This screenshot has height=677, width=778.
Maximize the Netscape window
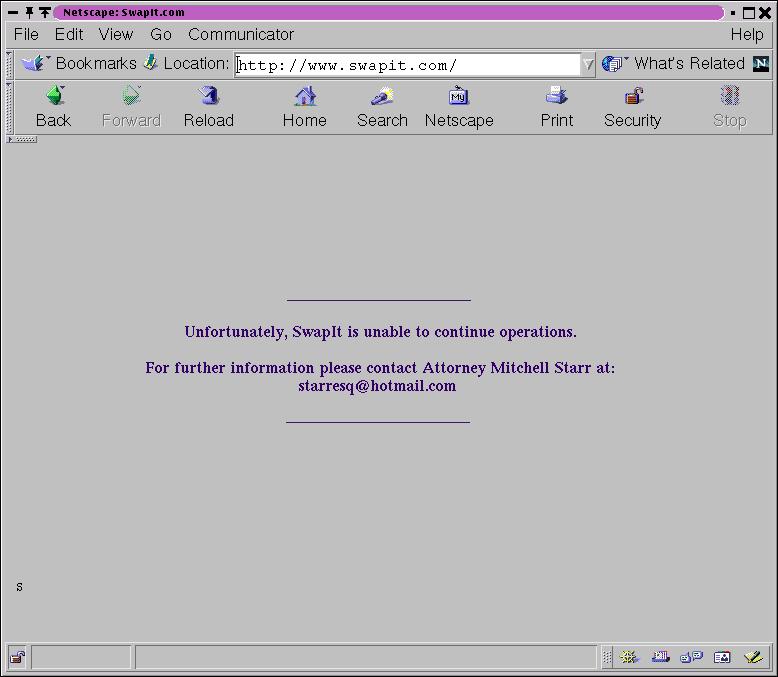[749, 13]
